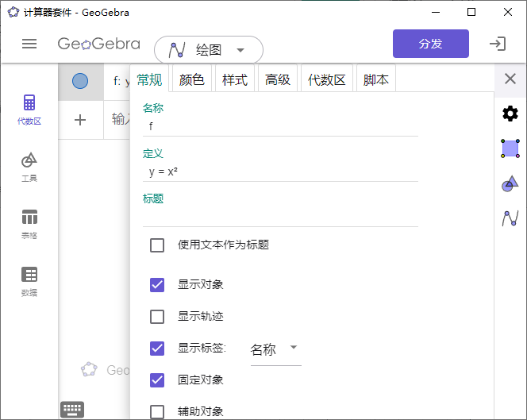This screenshot has height=420, width=527.
Task: Enable 使用文本作为标题 checkbox
Action: tap(157, 245)
